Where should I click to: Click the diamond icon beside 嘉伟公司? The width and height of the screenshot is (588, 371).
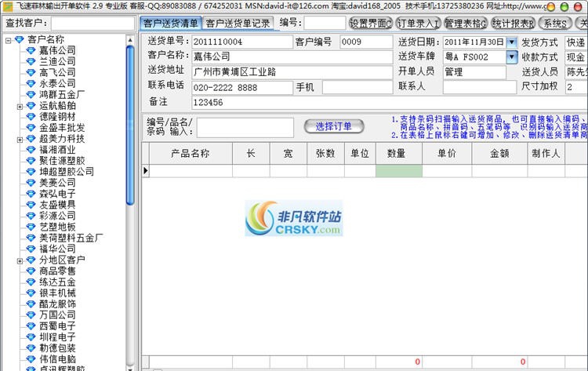(x=31, y=50)
